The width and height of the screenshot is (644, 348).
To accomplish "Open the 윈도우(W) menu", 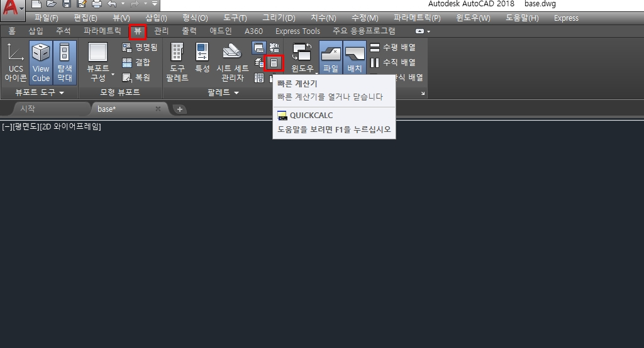I will pyautogui.click(x=473, y=18).
